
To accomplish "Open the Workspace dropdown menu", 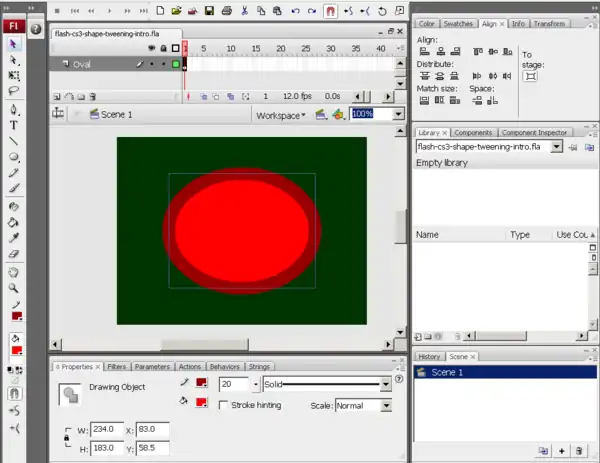I will tap(281, 115).
